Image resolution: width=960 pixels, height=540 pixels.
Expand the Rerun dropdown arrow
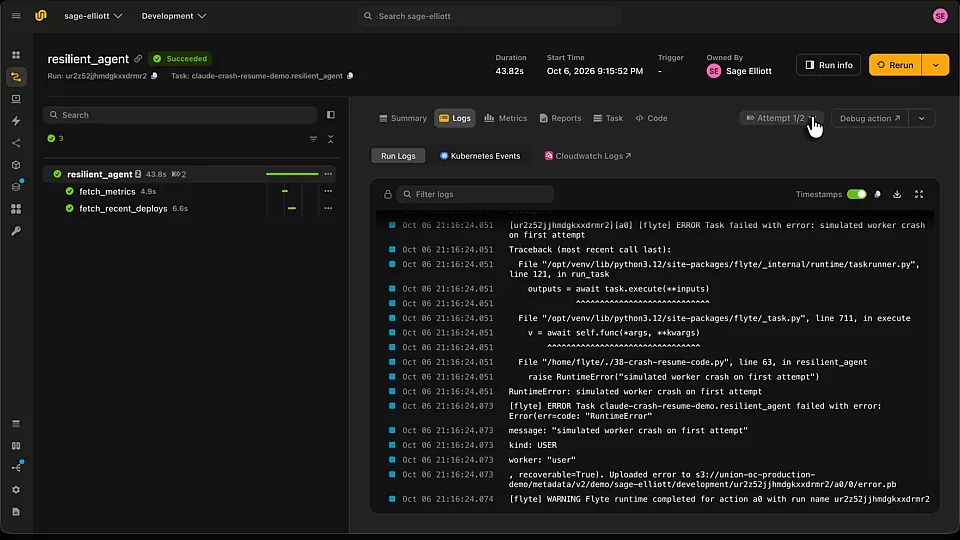click(x=936, y=65)
